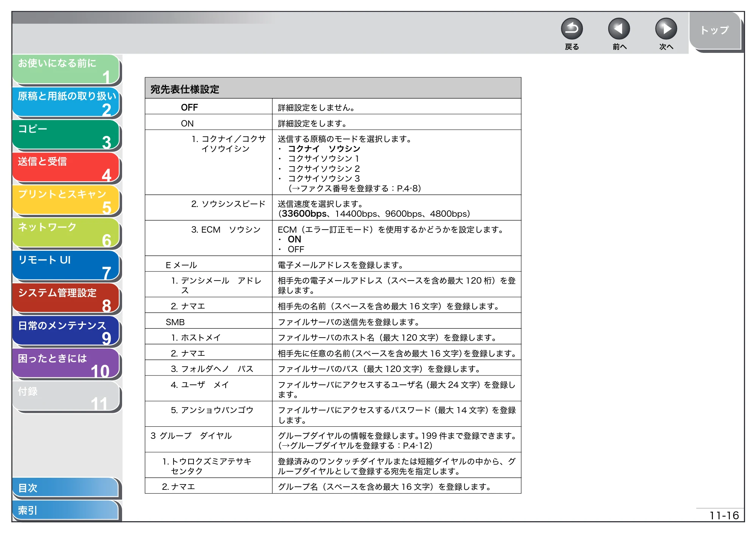Follow the グループダイヤルを登録する P.4-12 reference
The width and height of the screenshot is (756, 534).
pos(355,446)
